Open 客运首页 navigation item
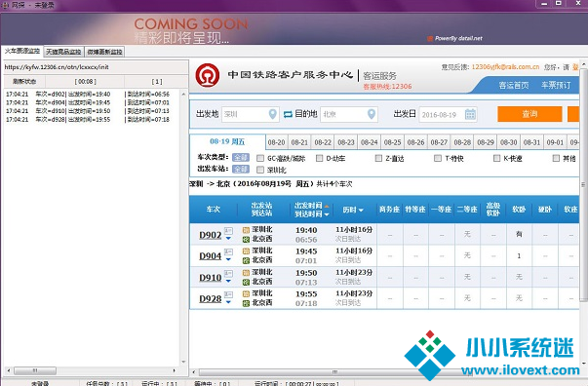The height and width of the screenshot is (386, 588). tap(514, 85)
